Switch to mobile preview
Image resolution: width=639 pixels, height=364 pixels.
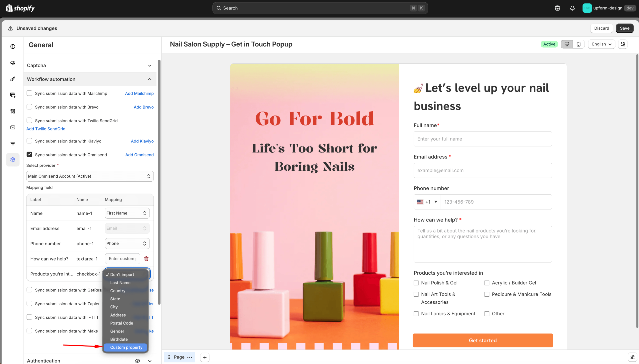coord(579,44)
